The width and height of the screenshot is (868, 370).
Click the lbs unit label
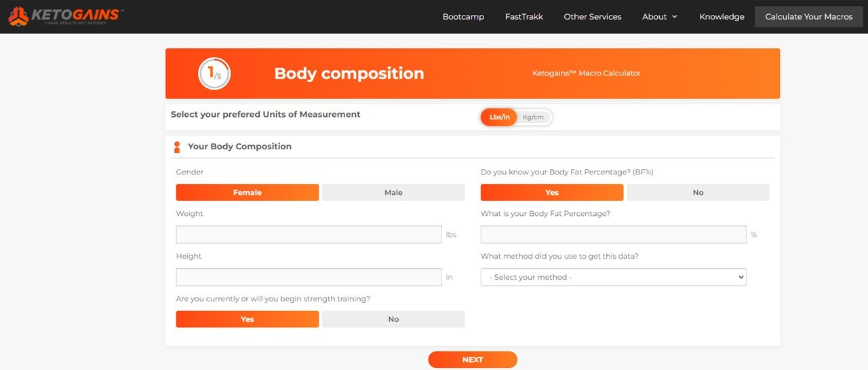click(451, 235)
